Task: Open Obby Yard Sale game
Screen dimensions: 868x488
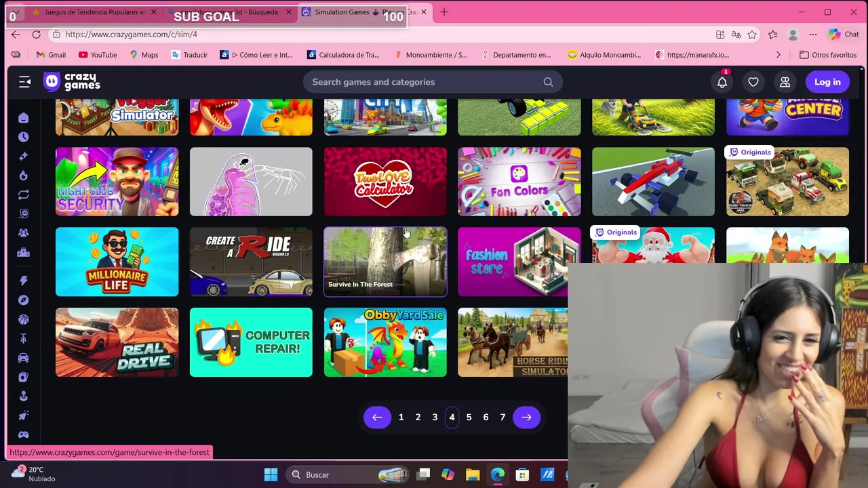Action: (x=385, y=342)
